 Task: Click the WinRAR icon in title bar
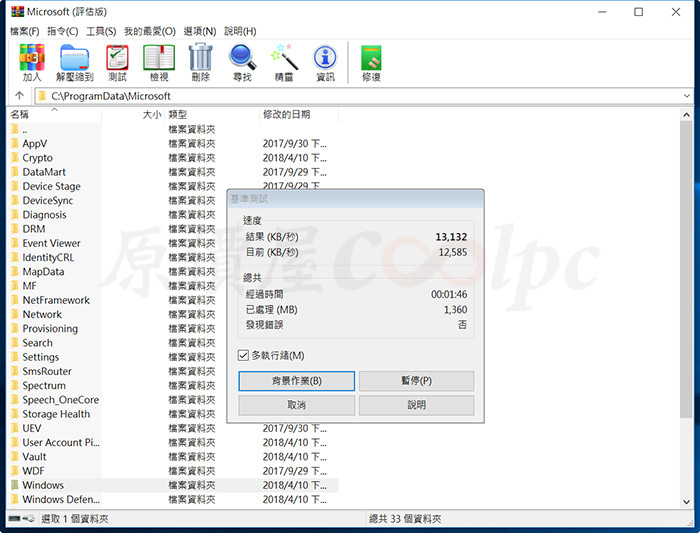17,12
